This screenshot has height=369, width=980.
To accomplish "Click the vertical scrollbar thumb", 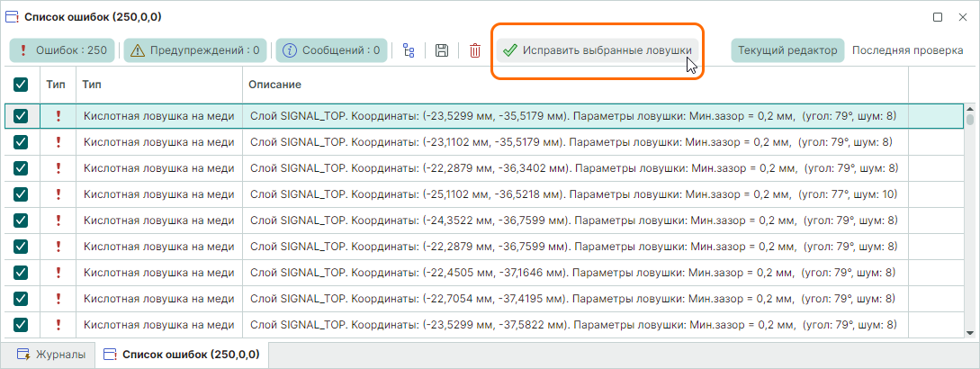I will (x=970, y=120).
